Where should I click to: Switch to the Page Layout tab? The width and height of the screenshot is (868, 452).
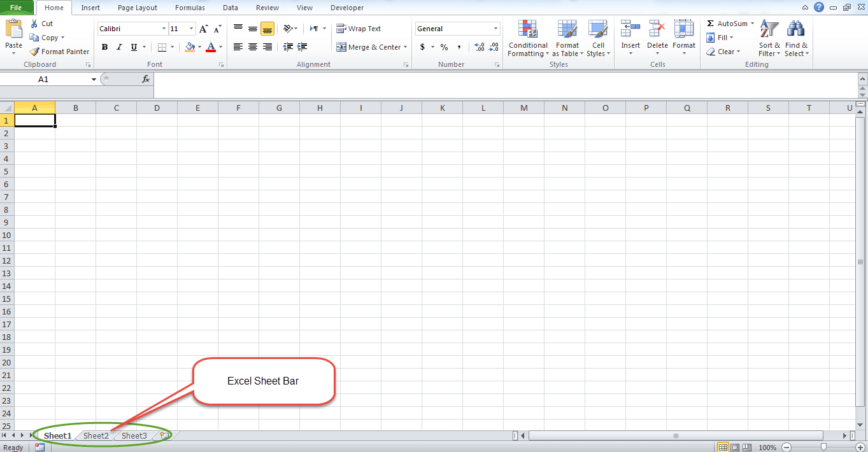point(137,8)
